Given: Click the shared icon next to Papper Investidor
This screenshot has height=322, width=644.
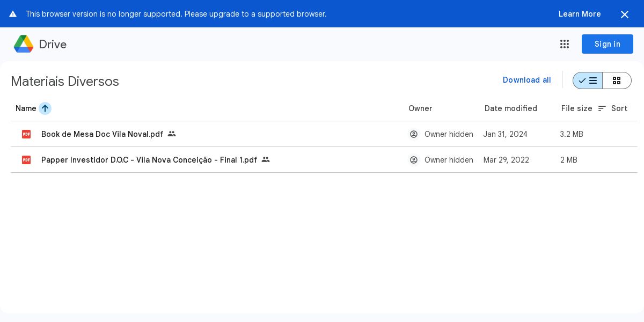Looking at the screenshot, I should [x=266, y=160].
